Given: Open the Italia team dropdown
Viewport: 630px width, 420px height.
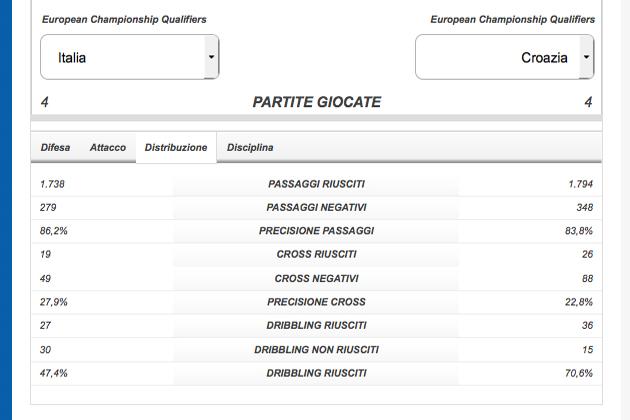Looking at the screenshot, I should coord(122,58).
